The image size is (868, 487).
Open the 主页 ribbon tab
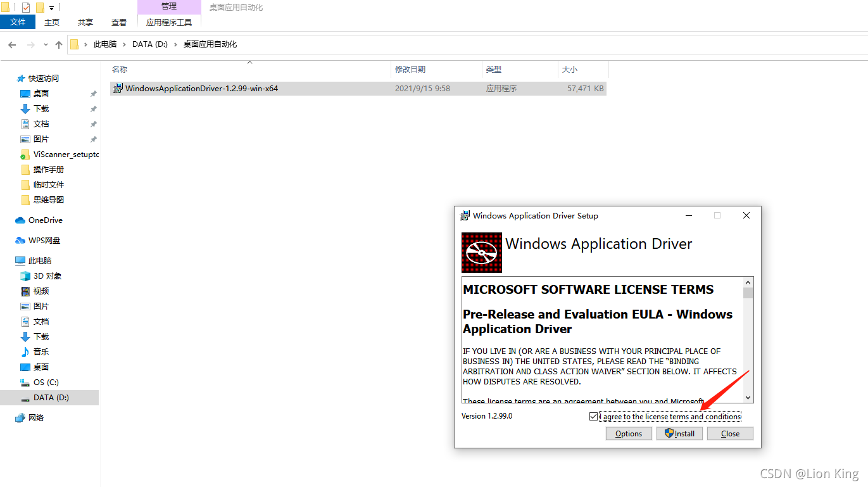click(x=52, y=22)
